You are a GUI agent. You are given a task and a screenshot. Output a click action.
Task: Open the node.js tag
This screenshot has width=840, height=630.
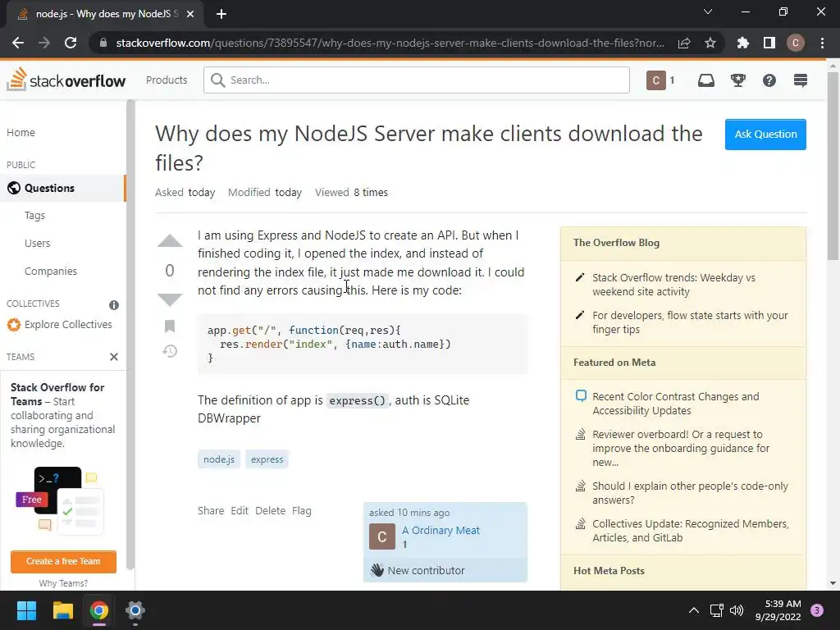pos(219,459)
